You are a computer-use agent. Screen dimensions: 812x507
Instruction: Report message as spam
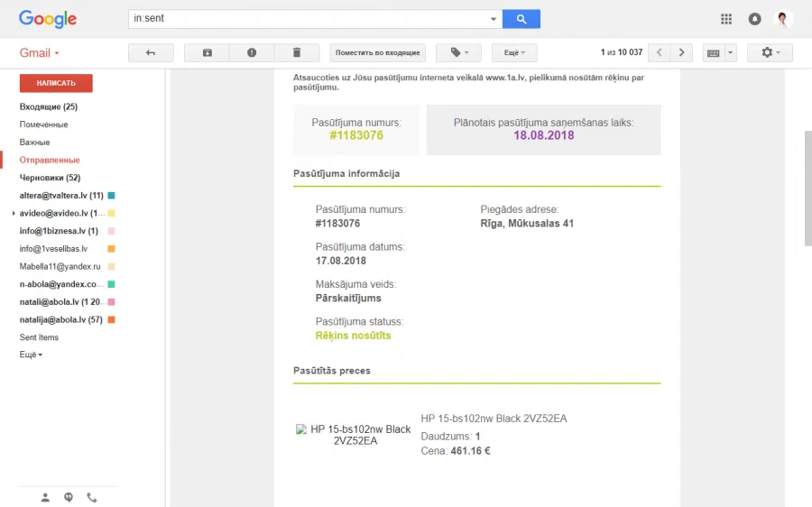point(252,53)
